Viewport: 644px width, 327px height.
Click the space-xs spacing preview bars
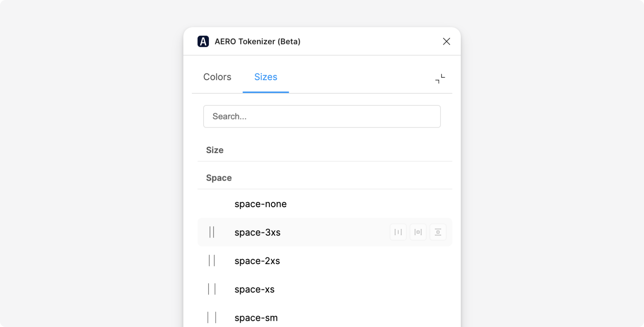point(212,289)
